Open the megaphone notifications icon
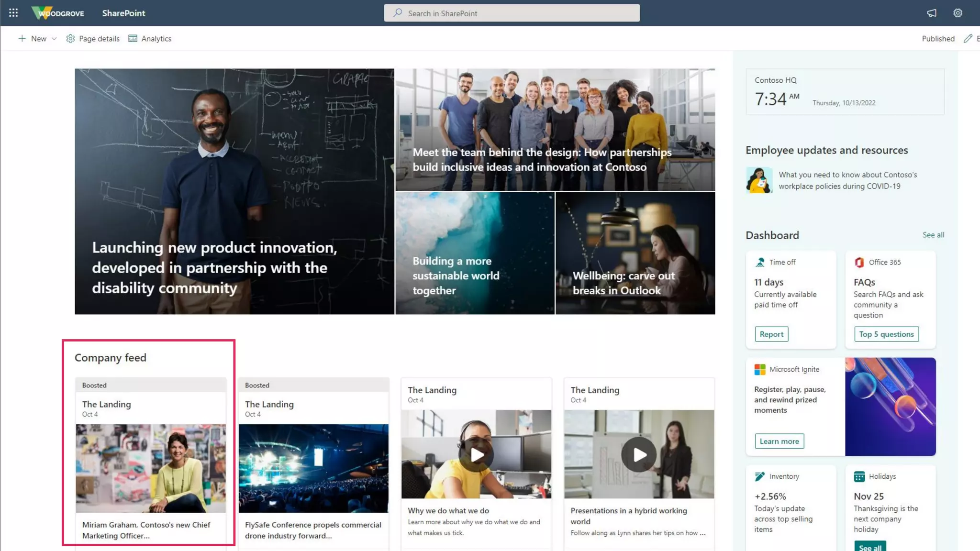Screen dimensions: 980x551 [x=931, y=13]
